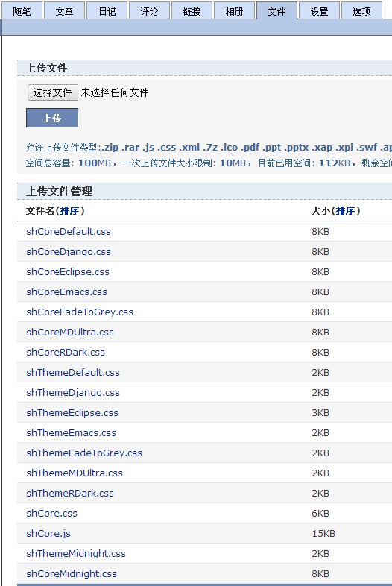Open shCoreEclipse.css file link
This screenshot has width=392, height=586.
(x=68, y=271)
